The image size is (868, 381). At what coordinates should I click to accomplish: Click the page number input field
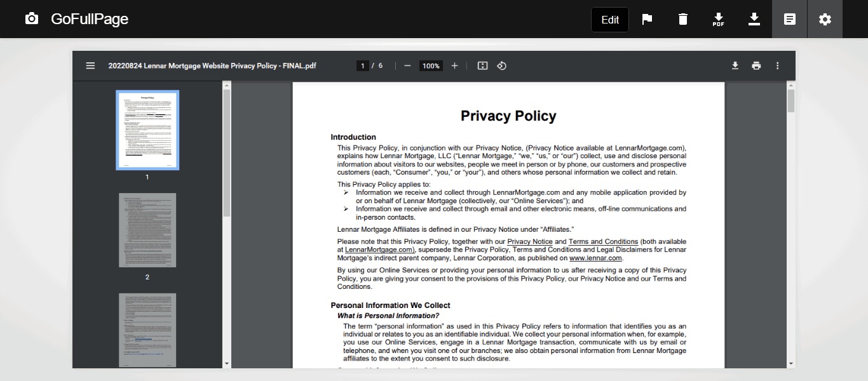[x=363, y=66]
